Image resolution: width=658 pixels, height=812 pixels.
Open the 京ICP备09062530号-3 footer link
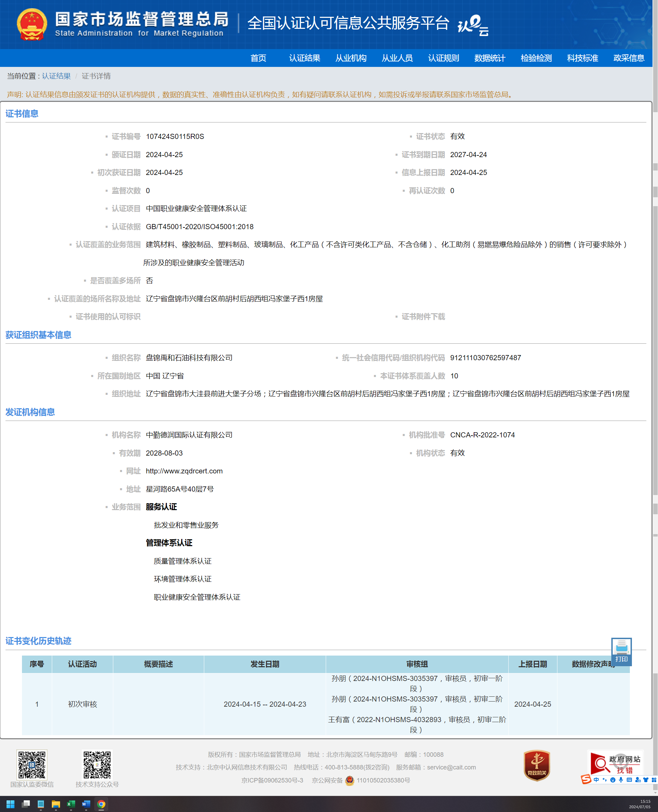272,780
